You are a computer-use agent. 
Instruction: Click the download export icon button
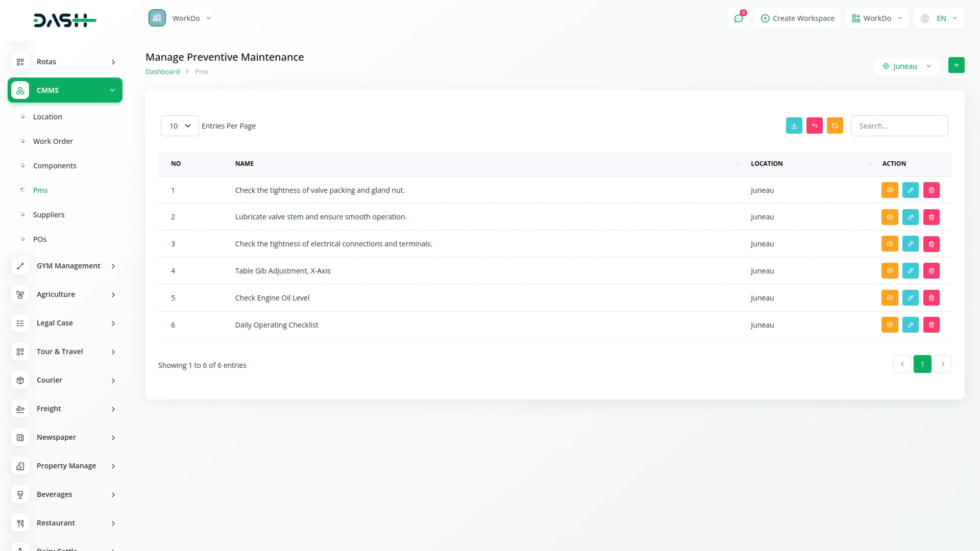click(794, 126)
